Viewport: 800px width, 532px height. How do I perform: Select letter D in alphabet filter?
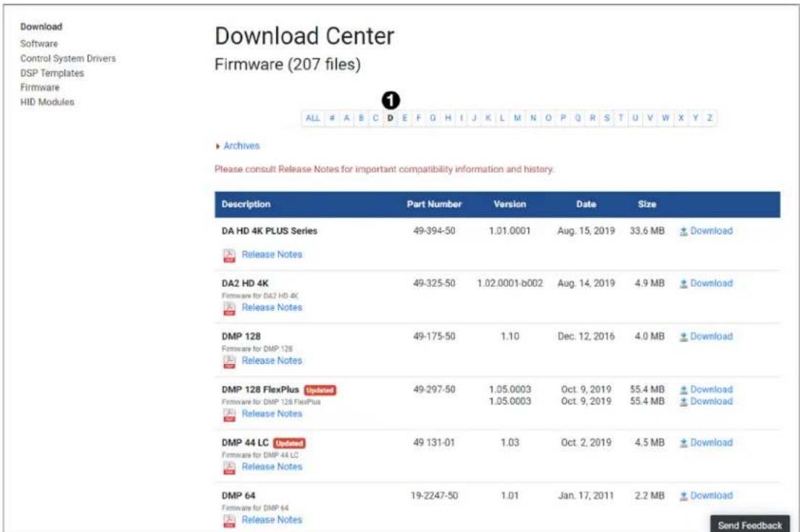[x=391, y=118]
